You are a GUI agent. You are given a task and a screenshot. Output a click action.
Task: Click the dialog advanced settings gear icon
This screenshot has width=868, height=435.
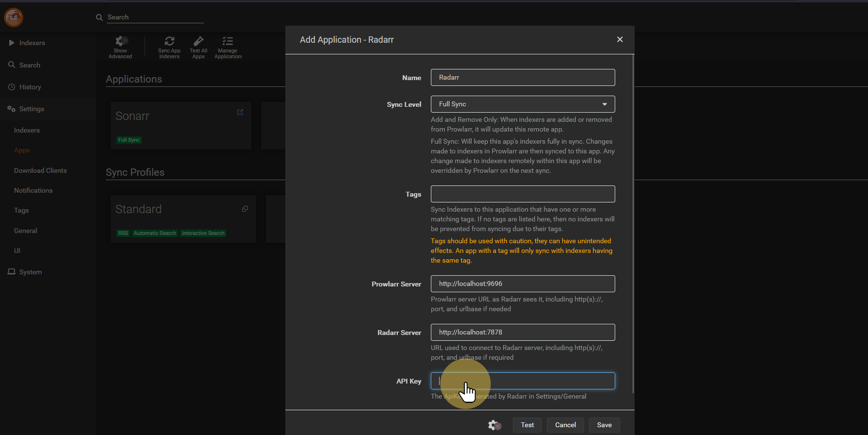(x=494, y=425)
